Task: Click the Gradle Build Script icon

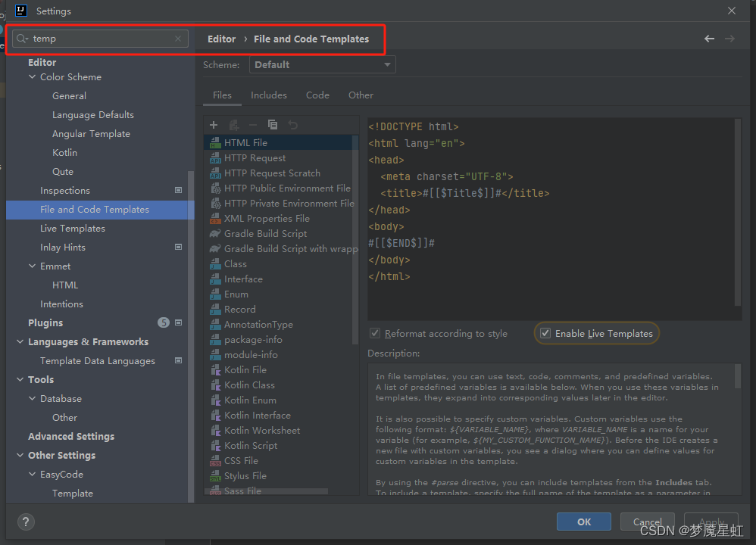Action: pyautogui.click(x=215, y=234)
